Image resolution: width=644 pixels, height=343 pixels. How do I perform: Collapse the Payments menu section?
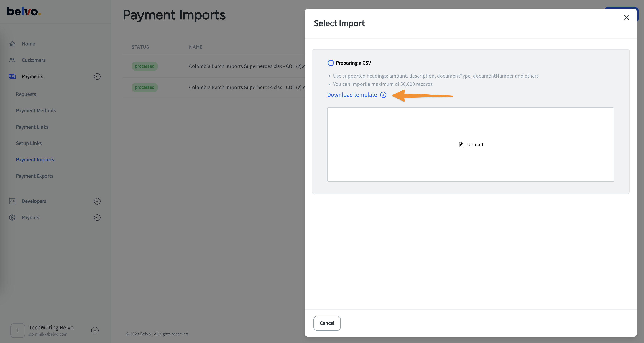(97, 76)
